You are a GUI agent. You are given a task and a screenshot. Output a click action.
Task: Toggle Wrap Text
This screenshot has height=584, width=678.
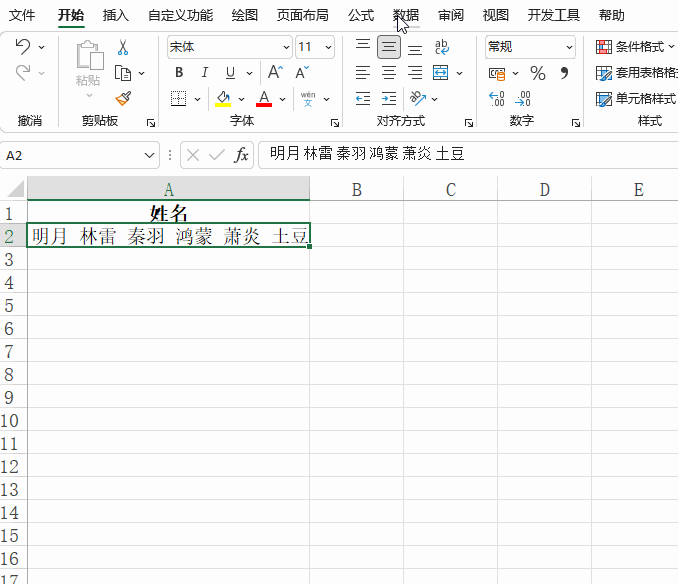pyautogui.click(x=442, y=47)
